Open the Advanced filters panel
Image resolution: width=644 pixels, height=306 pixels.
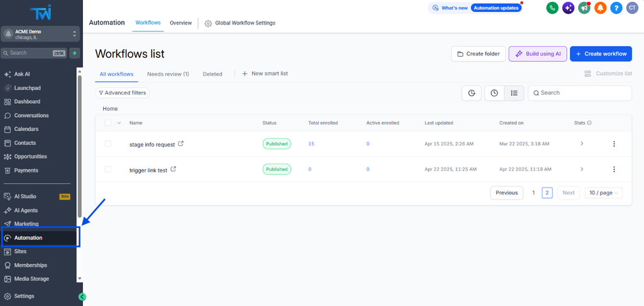tap(123, 93)
